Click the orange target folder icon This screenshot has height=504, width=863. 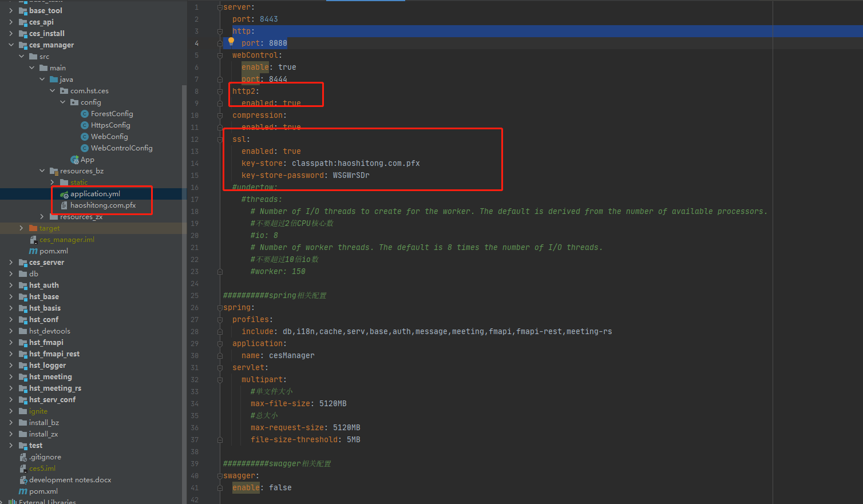coord(33,228)
